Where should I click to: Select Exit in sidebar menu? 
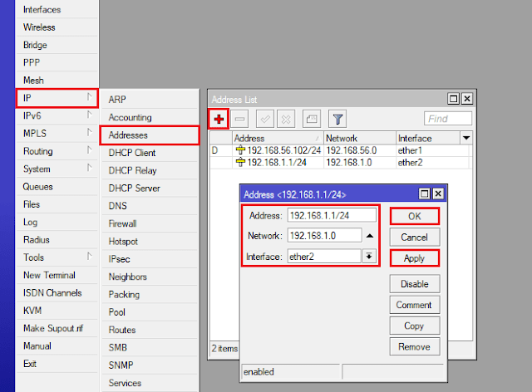pyautogui.click(x=57, y=364)
